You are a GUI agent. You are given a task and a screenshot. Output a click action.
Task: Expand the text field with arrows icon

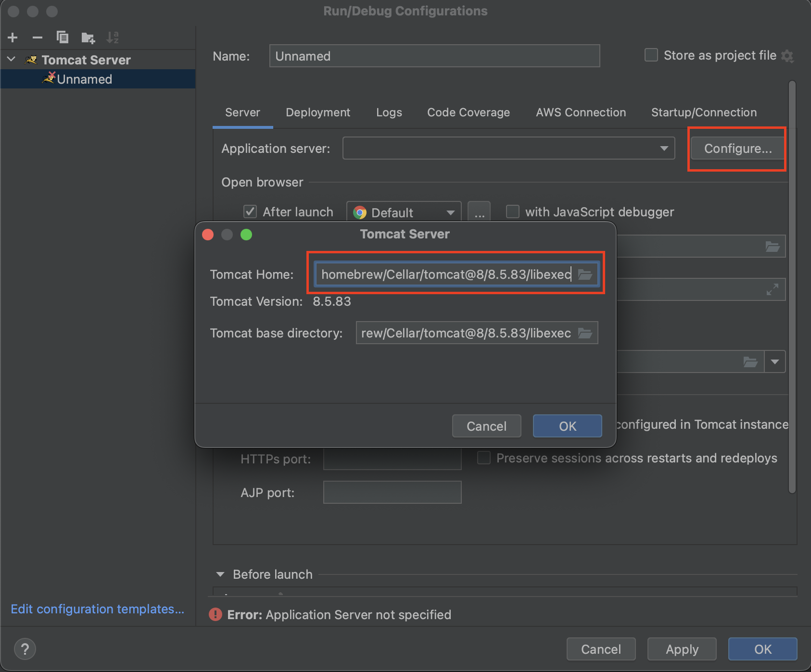click(x=773, y=289)
